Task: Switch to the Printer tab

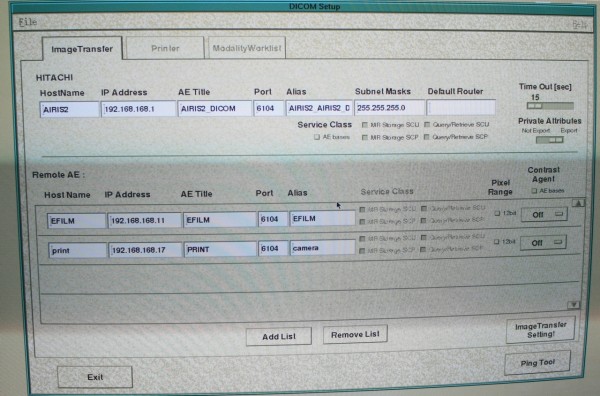Action: (x=165, y=48)
